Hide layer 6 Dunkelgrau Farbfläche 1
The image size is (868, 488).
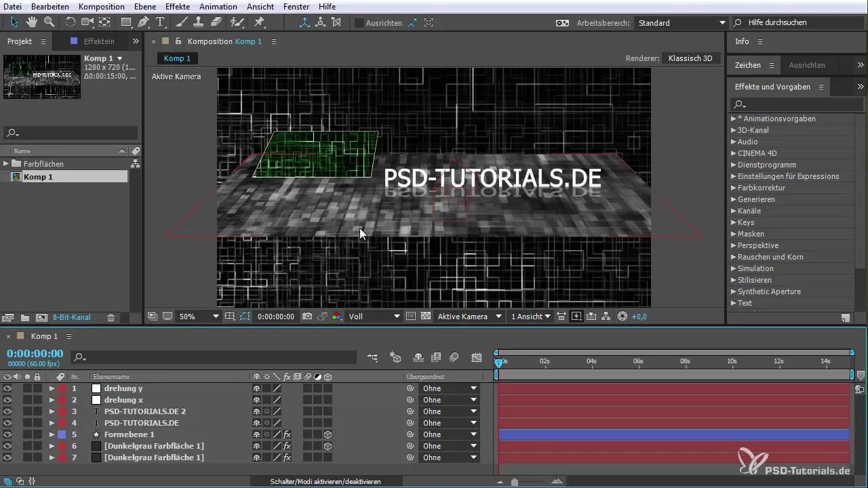pos(7,447)
